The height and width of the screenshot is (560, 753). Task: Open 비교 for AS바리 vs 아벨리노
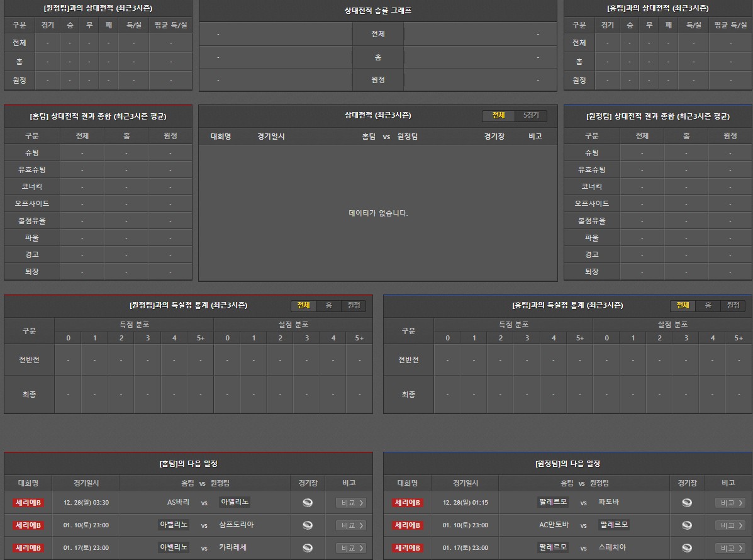[350, 503]
